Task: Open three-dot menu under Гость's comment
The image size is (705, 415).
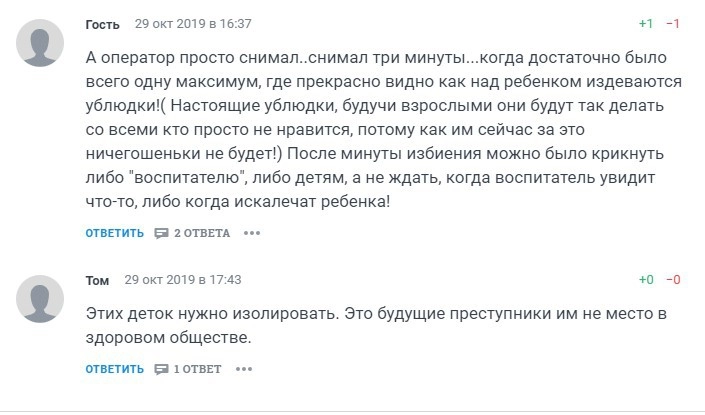Action: pos(252,233)
